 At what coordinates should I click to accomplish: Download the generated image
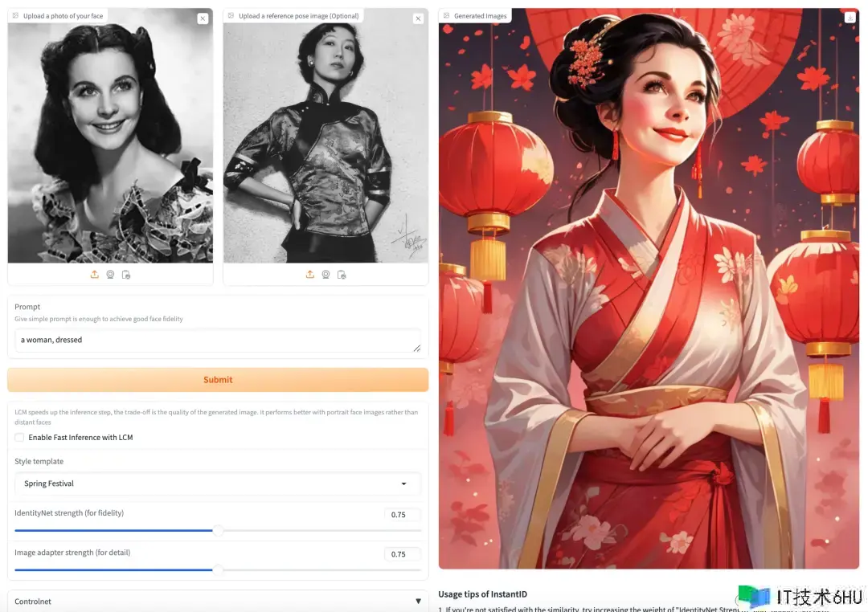pos(850,17)
